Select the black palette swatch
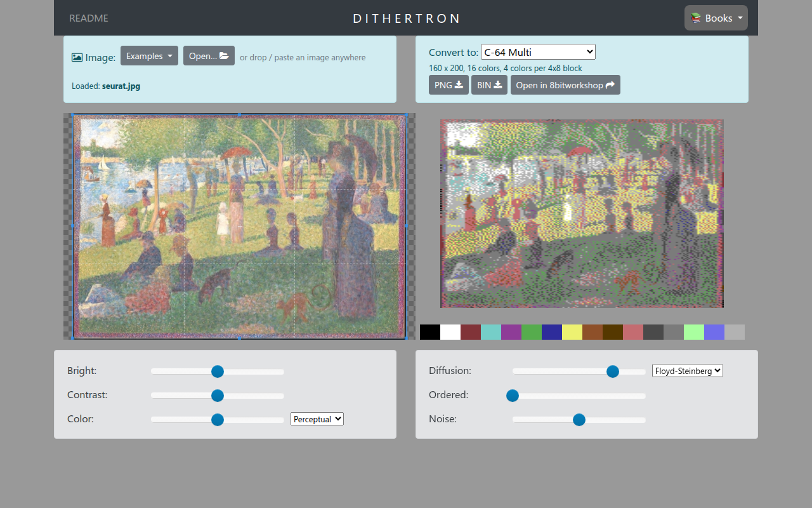812x508 pixels. tap(430, 332)
